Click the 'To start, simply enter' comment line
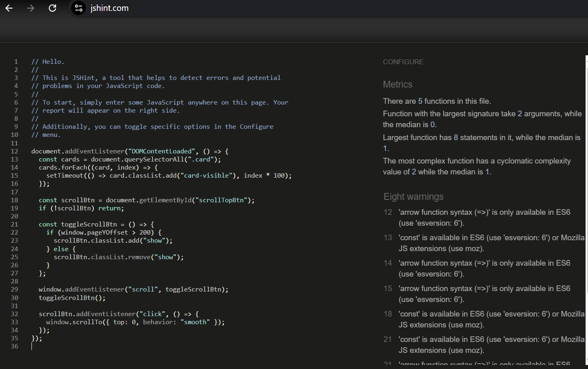588x369 pixels. click(x=160, y=103)
